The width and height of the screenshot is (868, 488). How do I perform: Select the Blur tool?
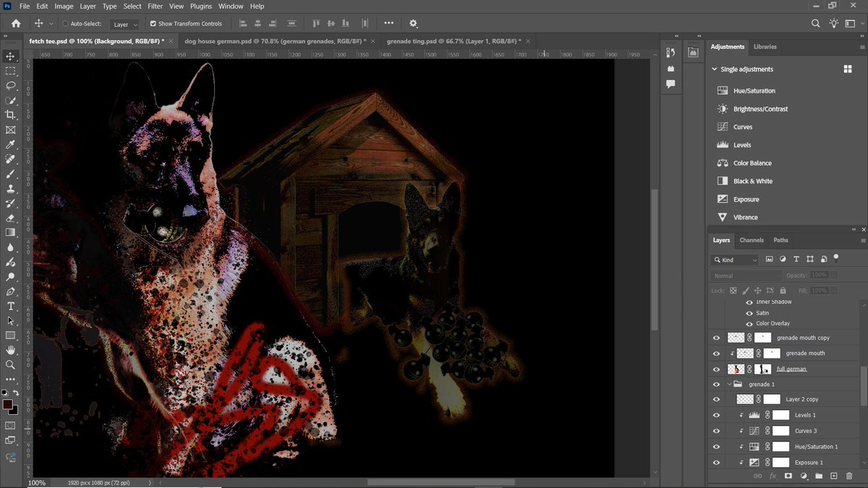click(10, 247)
